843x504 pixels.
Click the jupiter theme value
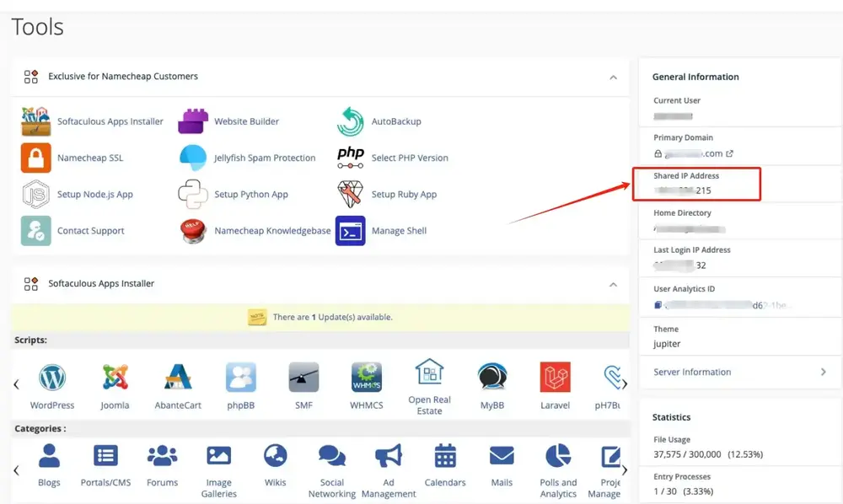[667, 344]
